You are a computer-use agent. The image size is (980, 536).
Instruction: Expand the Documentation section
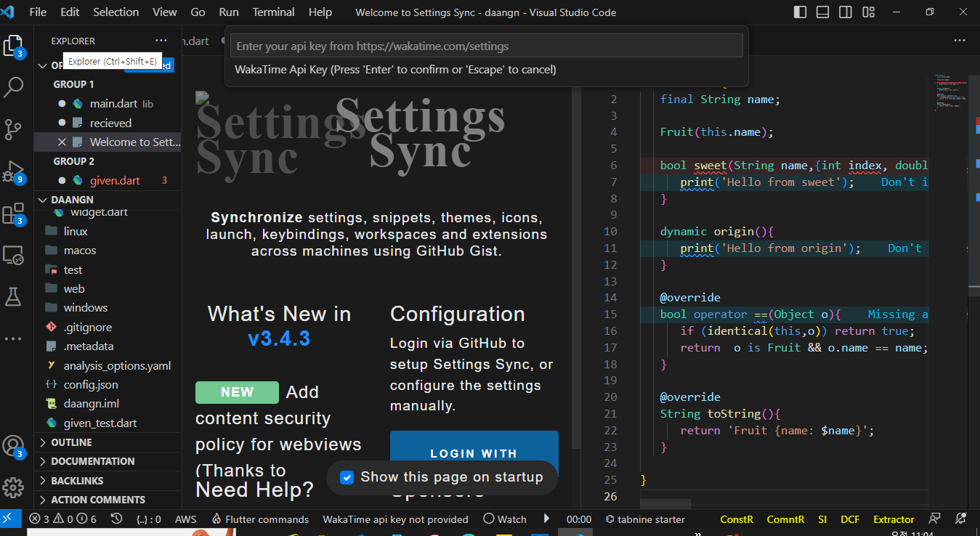tap(108, 461)
